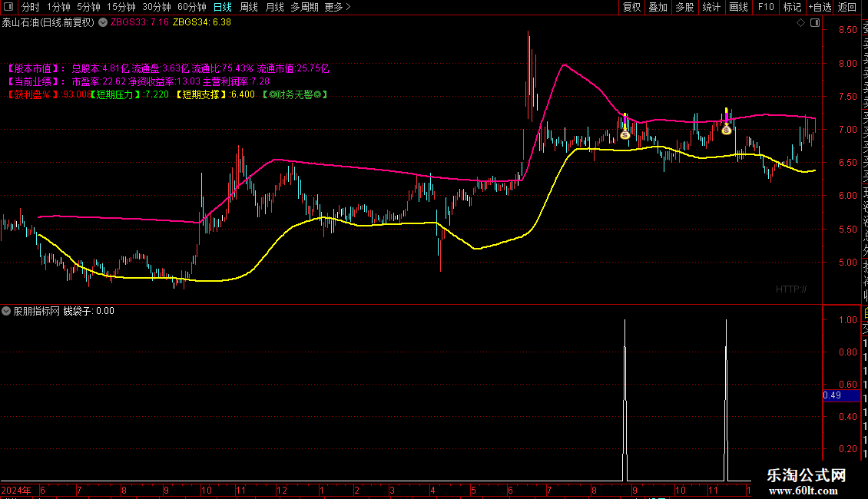Click the 【短期压力】:7.220 label

130,94
